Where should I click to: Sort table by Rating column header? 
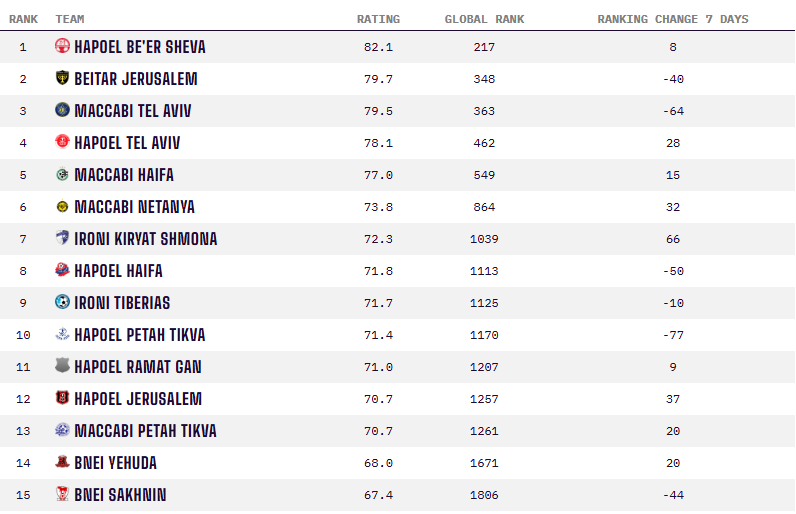[378, 19]
